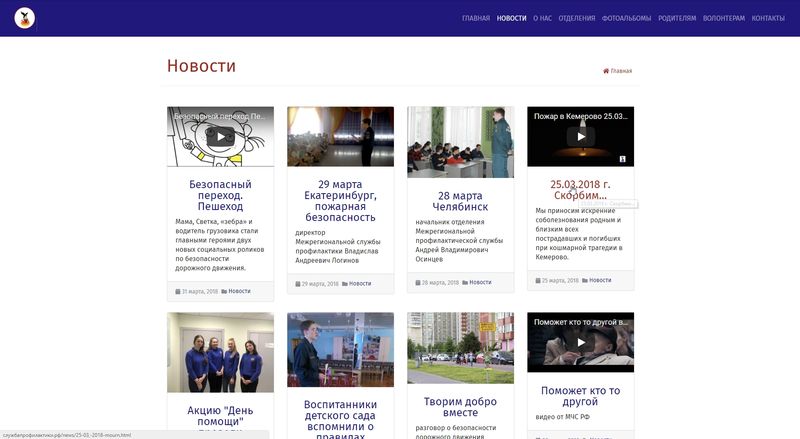This screenshot has height=439, width=800.
Task: Click the home icon in the breadcrumb
Action: 606,71
